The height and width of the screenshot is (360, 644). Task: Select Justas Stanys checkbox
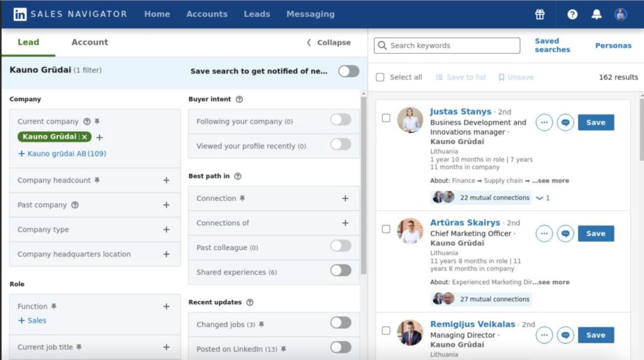tap(386, 118)
